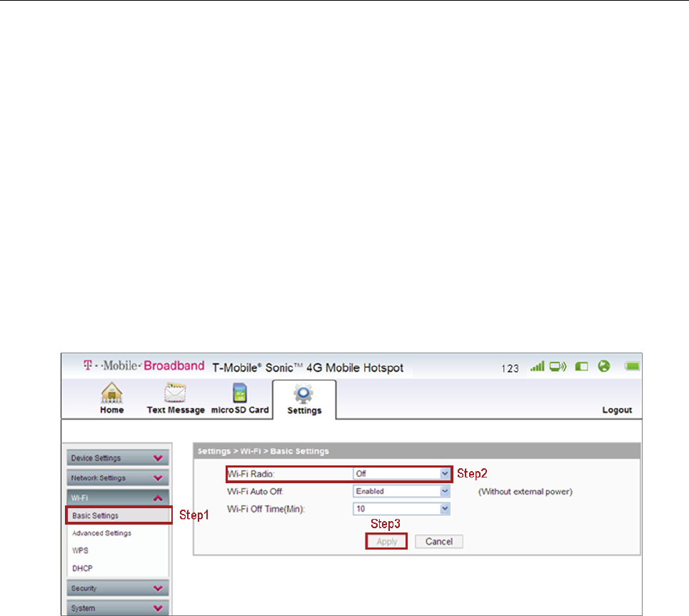Click the 'T-Mobile Sonic 4G Mobile Hotspot' title
The image size is (689, 616).
point(308,368)
